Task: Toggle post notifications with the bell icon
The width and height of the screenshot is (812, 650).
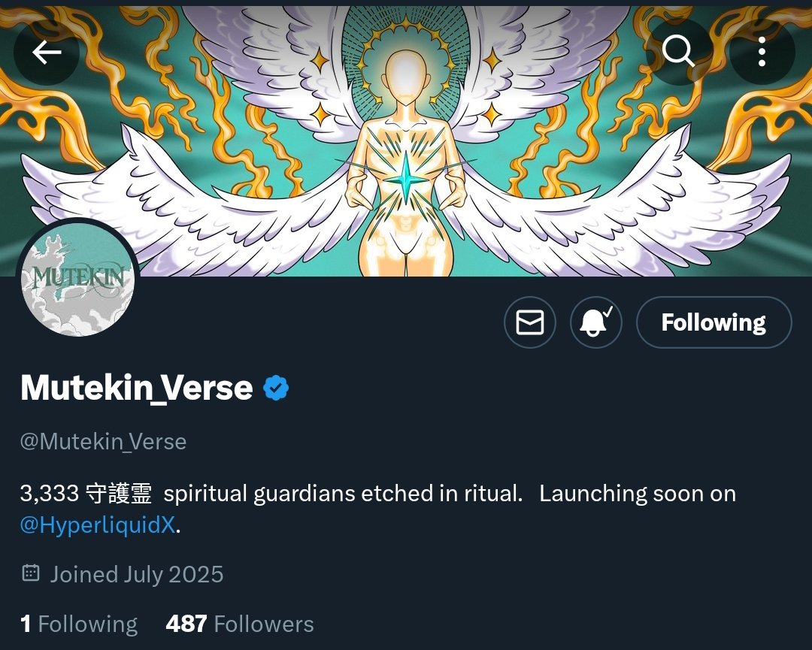Action: click(596, 322)
